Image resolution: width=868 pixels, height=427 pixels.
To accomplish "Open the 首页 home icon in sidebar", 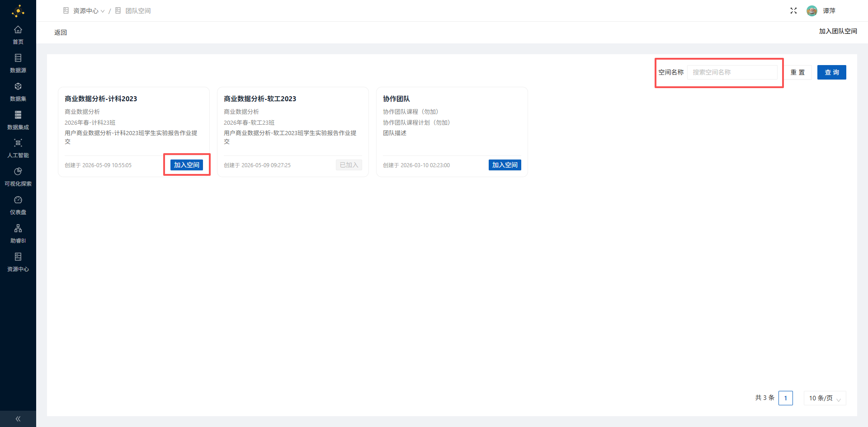I will coord(18,30).
